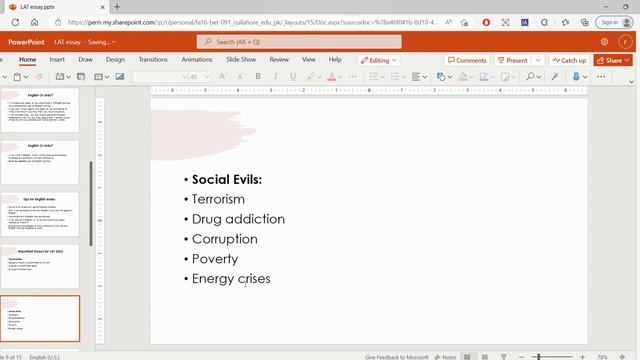Open the Help tab
Image resolution: width=640 pixels, height=360 pixels.
(335, 60)
